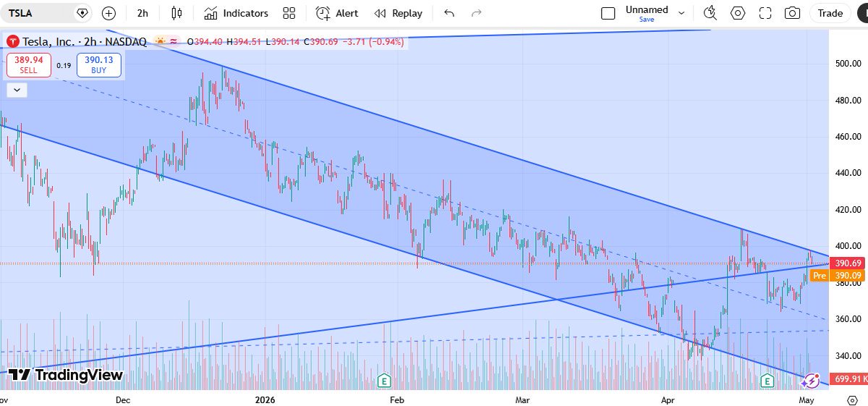Click the 699.91 K volume label
The width and height of the screenshot is (868, 406).
pyautogui.click(x=849, y=378)
